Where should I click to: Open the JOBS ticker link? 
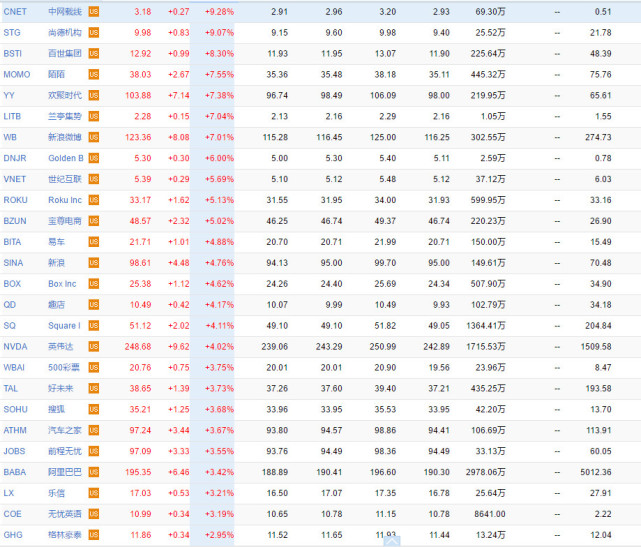[x=14, y=451]
